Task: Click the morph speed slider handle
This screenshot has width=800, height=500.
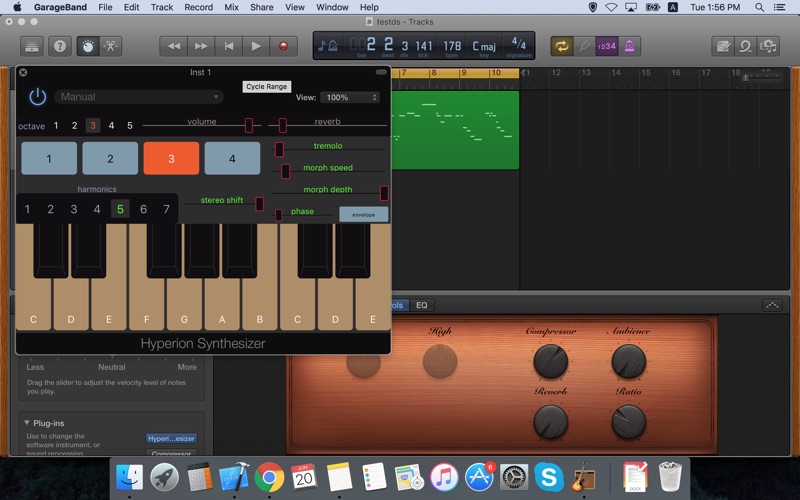Action: pyautogui.click(x=286, y=171)
